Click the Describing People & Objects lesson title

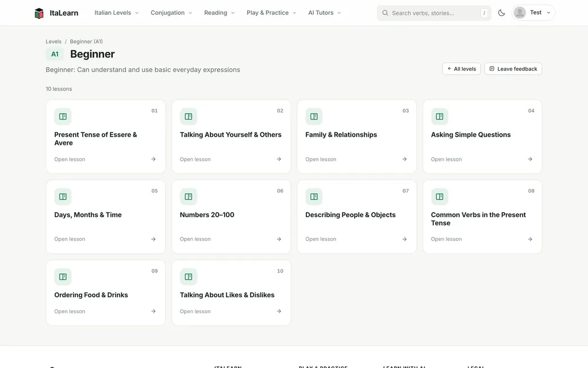point(350,215)
